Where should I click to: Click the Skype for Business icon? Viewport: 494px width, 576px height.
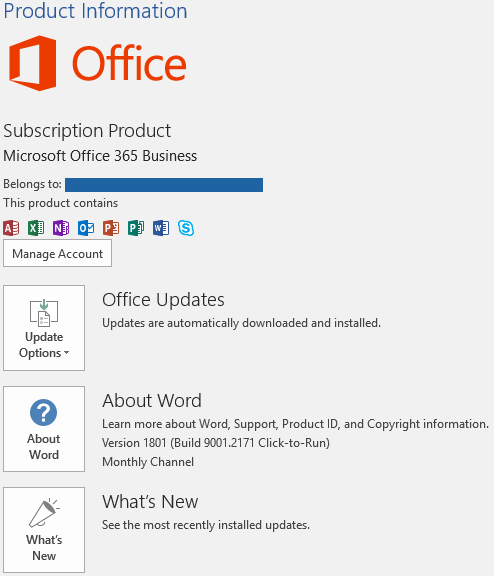coord(186,228)
